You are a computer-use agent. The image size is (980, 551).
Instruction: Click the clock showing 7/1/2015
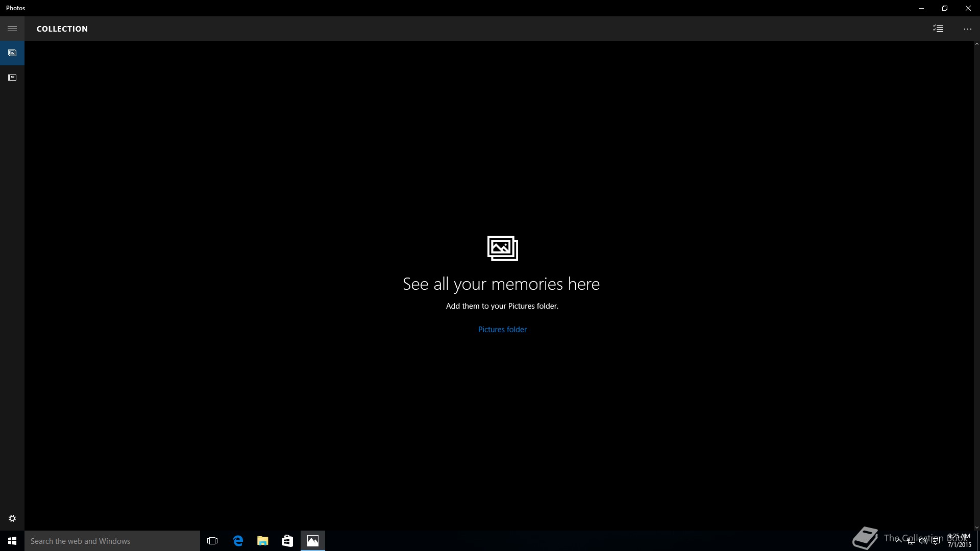tap(959, 541)
